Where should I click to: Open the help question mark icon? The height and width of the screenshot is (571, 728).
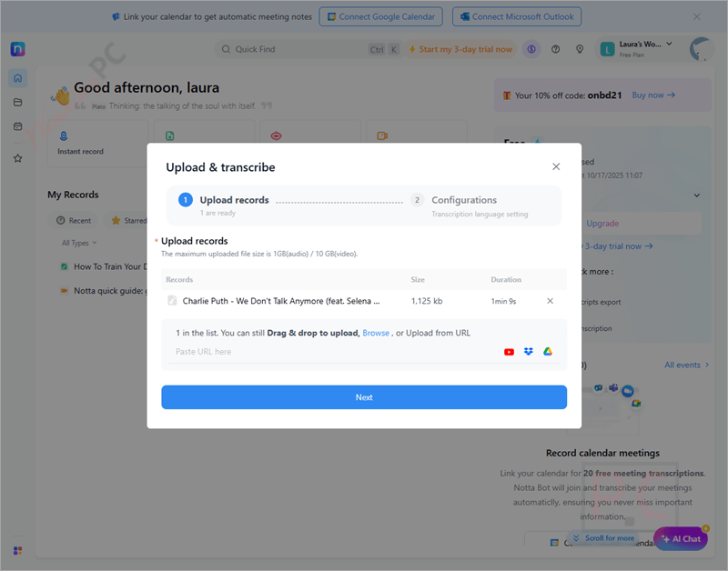coord(555,49)
